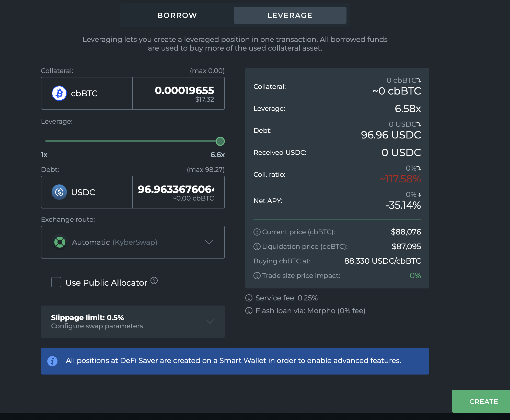This screenshot has height=420, width=510.
Task: Click the collateral (max 0.00) link
Action: [207, 71]
